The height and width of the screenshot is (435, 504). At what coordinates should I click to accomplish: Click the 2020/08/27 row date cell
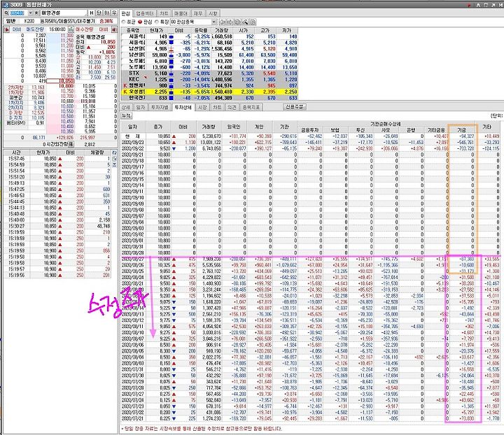point(133,259)
